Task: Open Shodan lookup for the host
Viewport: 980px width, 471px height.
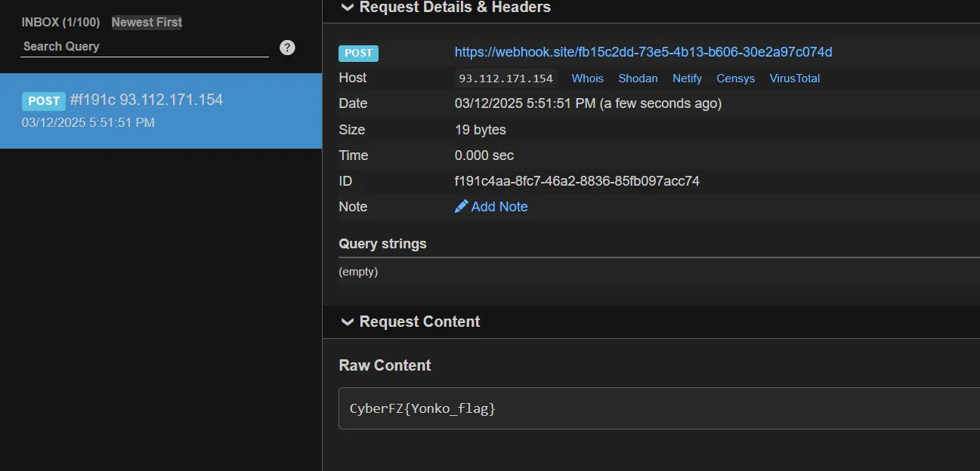Action: click(x=638, y=78)
